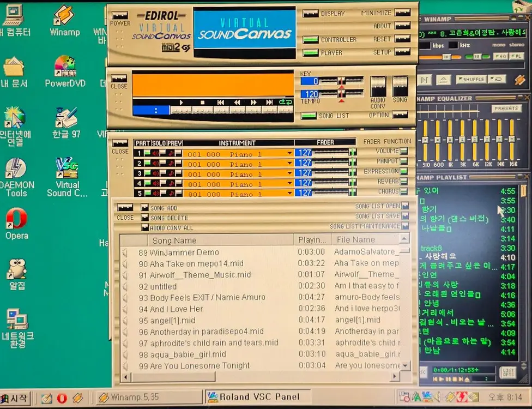Adjust the TEMPO slider
Screen dimensions: 532x409
tap(342, 94)
